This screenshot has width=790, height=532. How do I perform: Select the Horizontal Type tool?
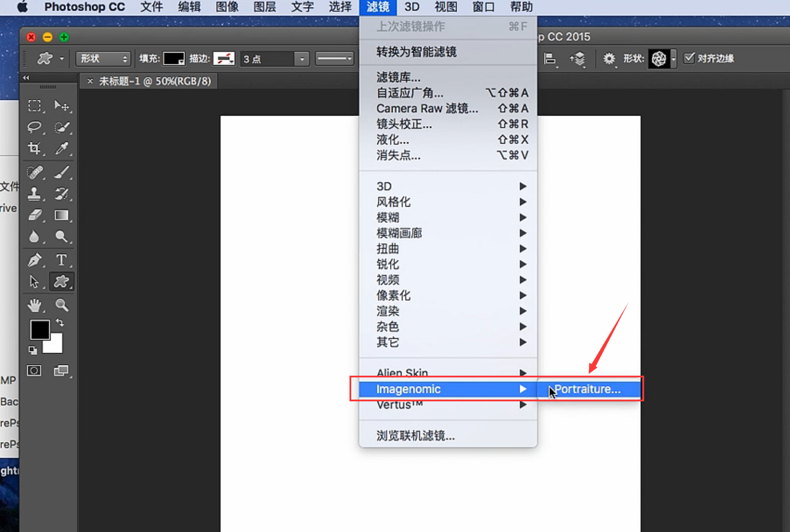pyautogui.click(x=61, y=260)
